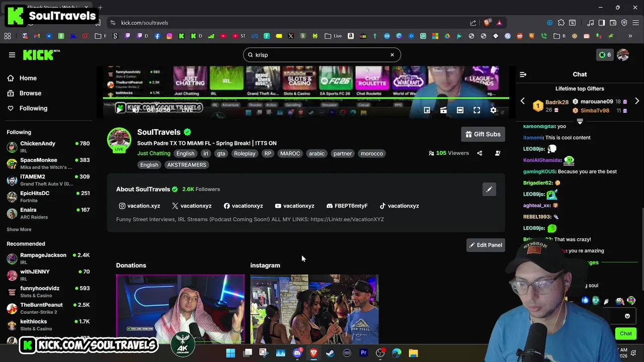The height and width of the screenshot is (362, 644).
Task: Open the profile avatar menu
Action: [x=623, y=55]
